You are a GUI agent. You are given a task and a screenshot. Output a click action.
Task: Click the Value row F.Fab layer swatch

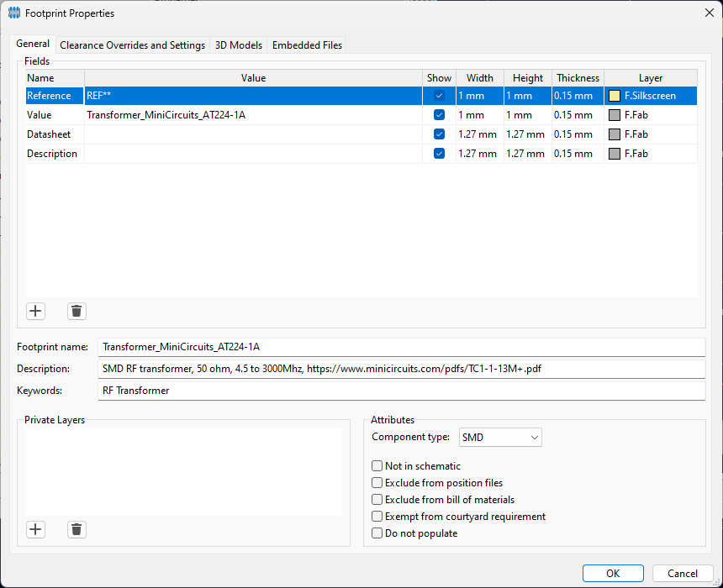tap(615, 115)
